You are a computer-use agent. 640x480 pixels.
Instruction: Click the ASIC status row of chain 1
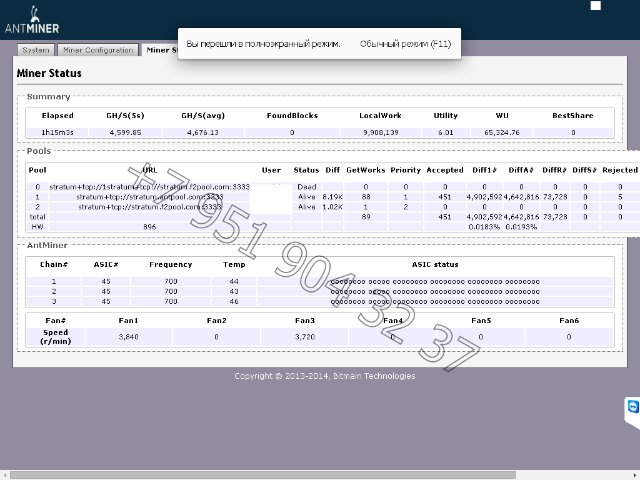pyautogui.click(x=435, y=282)
